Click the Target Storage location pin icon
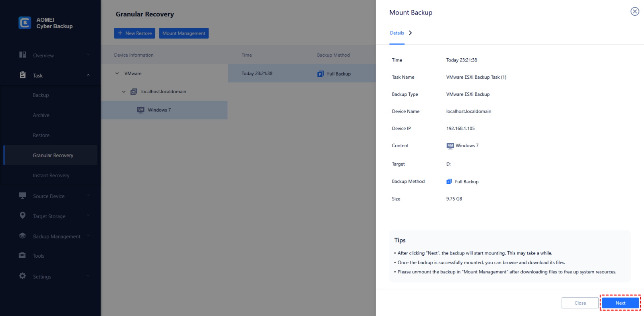The width and height of the screenshot is (644, 316). [23, 215]
